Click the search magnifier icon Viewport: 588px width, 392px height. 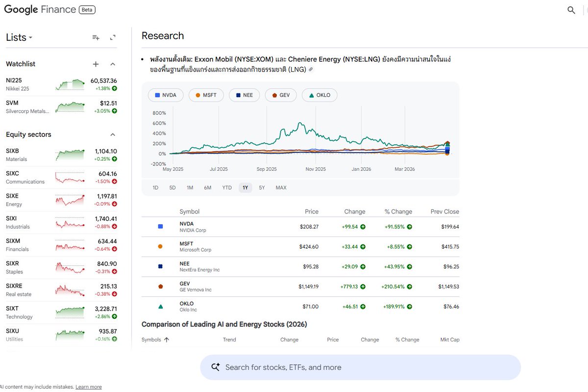coord(571,10)
